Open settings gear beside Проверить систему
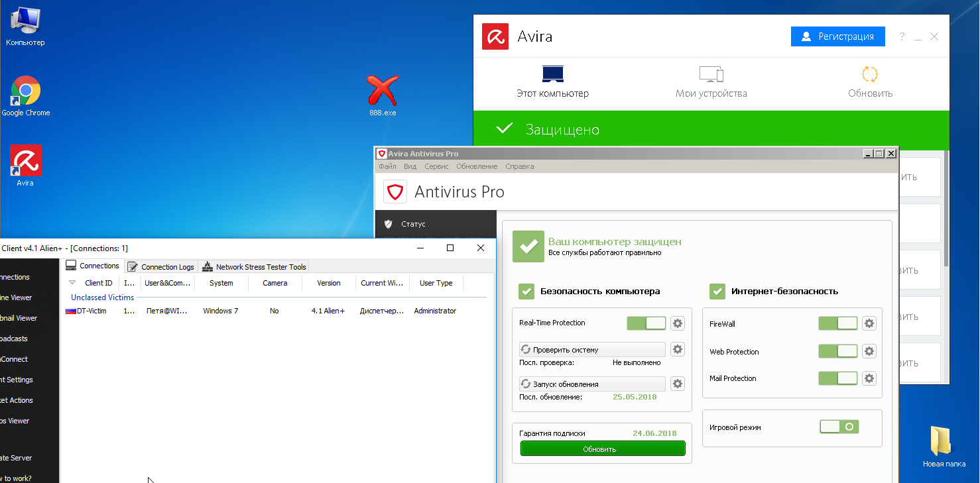This screenshot has width=980, height=483. click(677, 349)
